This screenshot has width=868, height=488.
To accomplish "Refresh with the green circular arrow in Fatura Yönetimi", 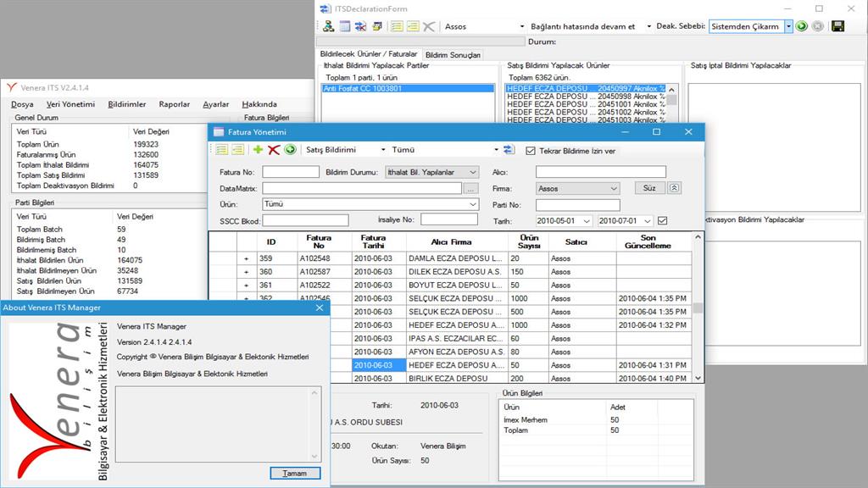I will (x=289, y=147).
